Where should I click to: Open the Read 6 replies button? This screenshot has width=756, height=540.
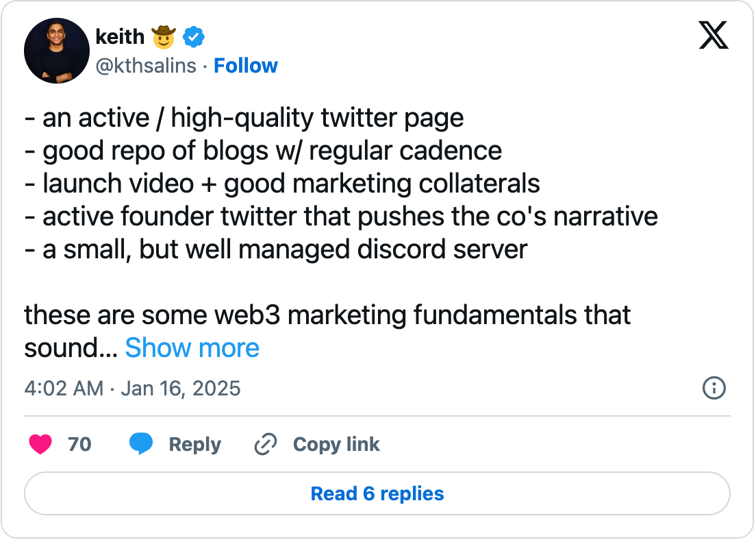click(x=377, y=493)
